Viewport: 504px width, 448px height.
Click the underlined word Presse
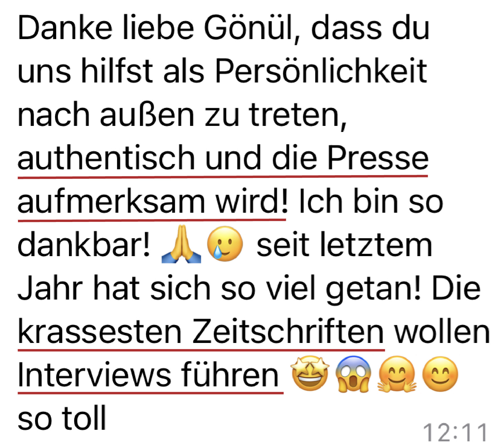378,158
